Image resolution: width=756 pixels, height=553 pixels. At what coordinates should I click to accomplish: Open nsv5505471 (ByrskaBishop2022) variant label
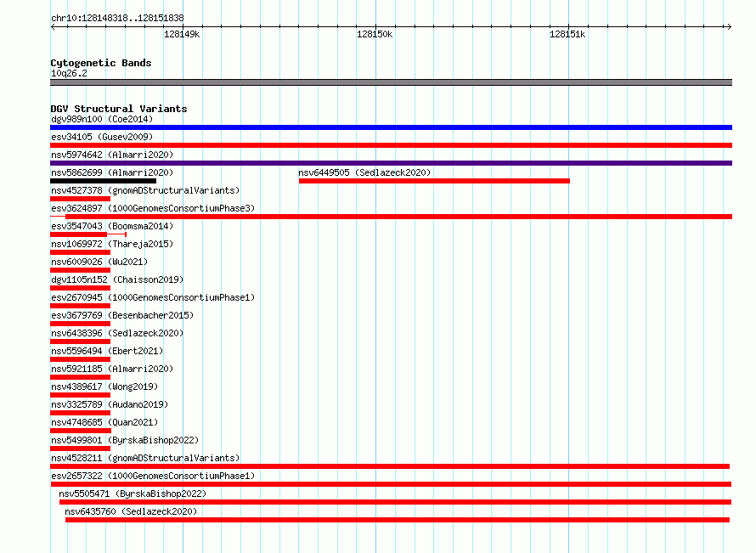(133, 494)
